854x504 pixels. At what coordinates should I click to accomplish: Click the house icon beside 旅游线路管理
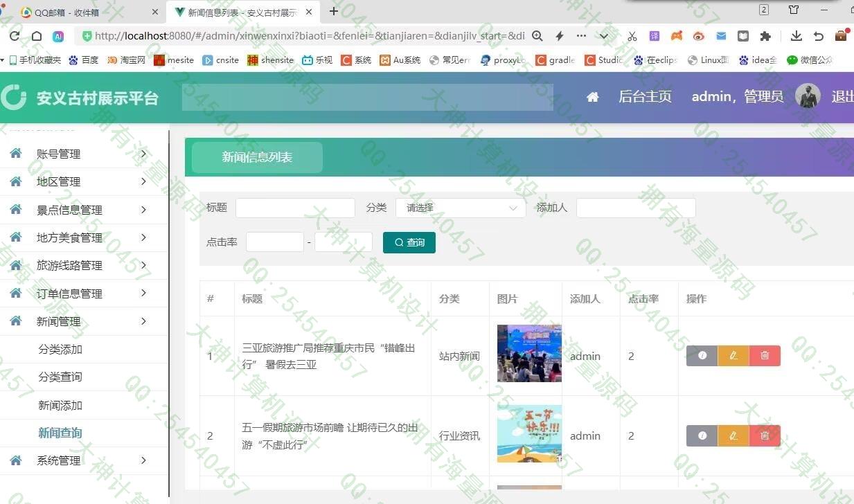click(16, 265)
